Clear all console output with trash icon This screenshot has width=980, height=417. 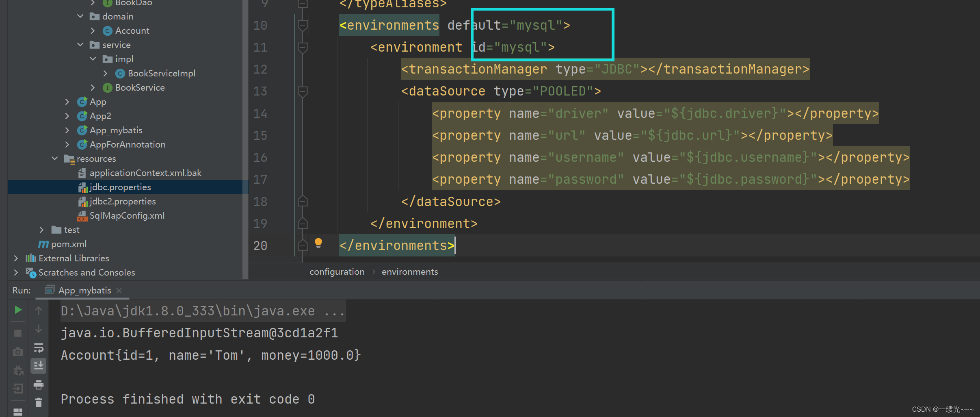[x=39, y=402]
